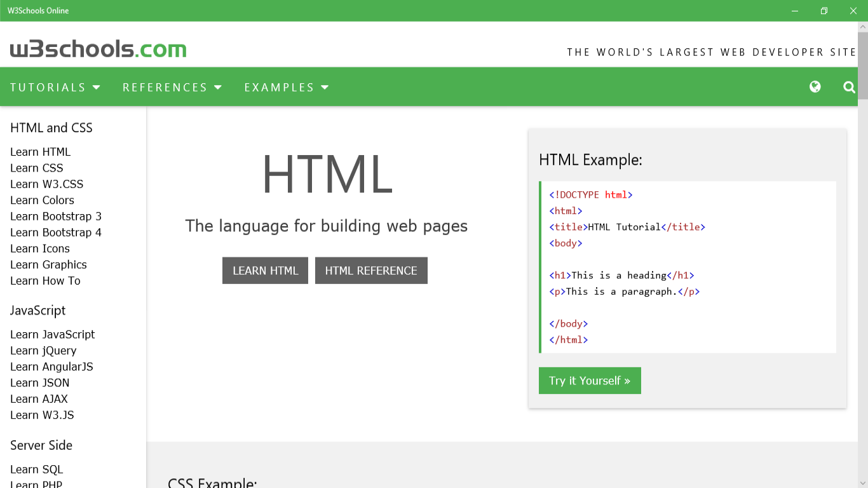The width and height of the screenshot is (868, 488).
Task: Open the search icon in navbar
Action: coord(850,87)
